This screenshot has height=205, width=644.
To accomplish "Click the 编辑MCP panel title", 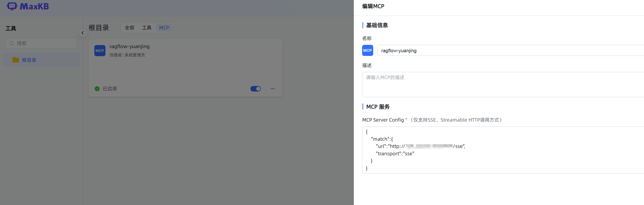I will [x=373, y=6].
